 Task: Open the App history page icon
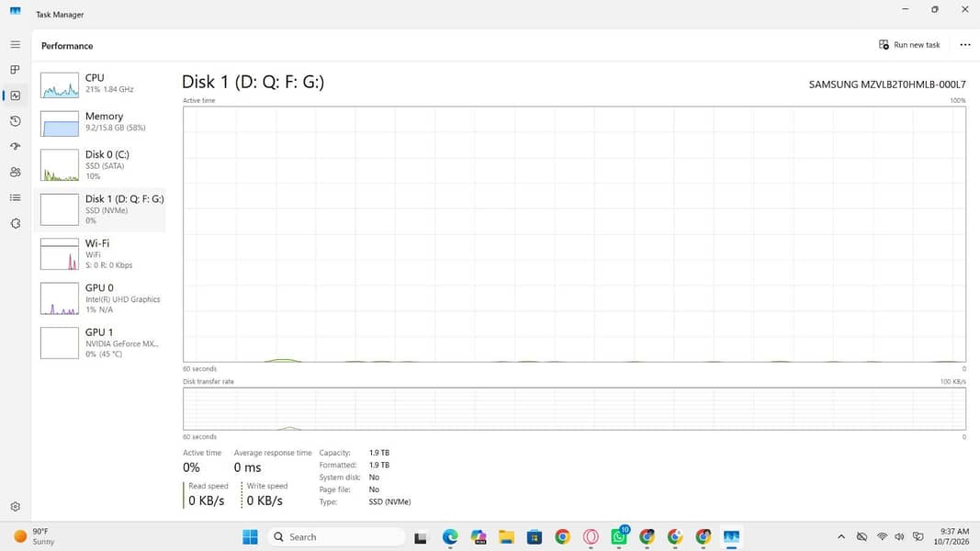tap(15, 120)
